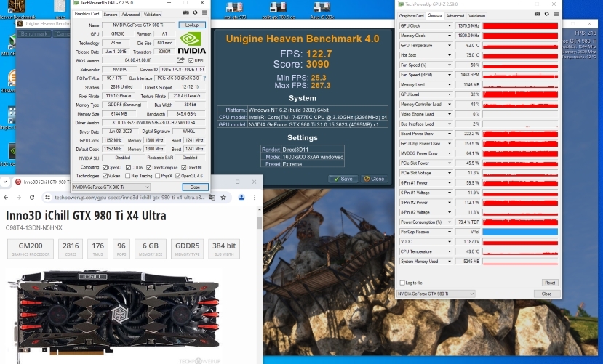Open GPU selector dropdown in Sensors window
The width and height of the screenshot is (603, 364).
click(436, 294)
